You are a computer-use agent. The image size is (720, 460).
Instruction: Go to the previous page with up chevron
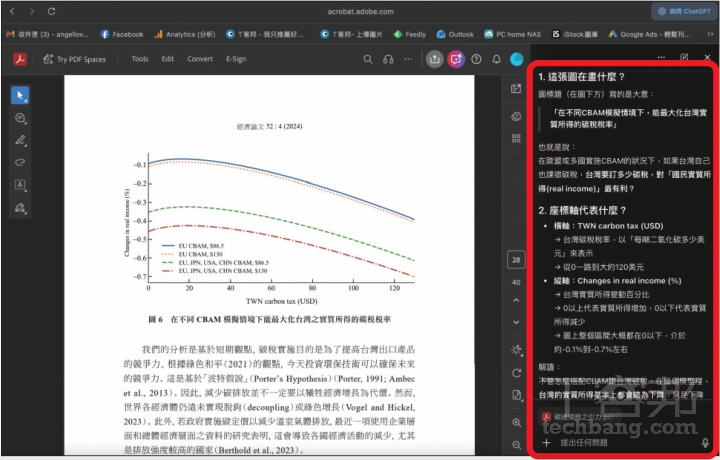516,300
